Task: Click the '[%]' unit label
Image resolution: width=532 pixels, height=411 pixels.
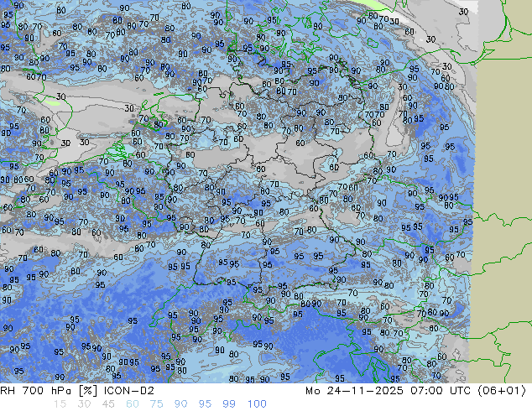Action: pos(87,391)
